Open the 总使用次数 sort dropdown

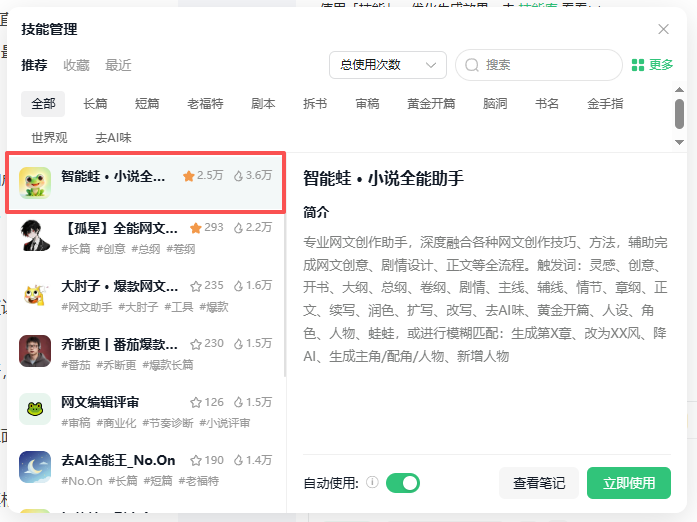388,65
